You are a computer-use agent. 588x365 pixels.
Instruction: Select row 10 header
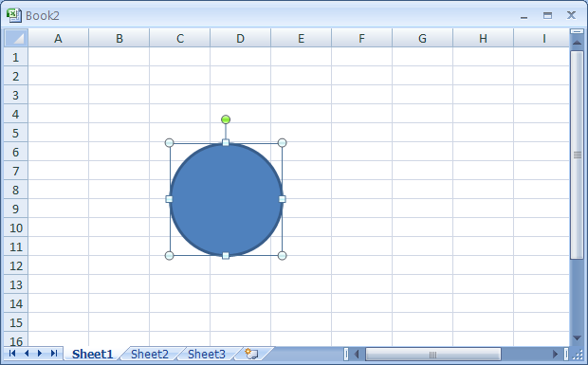pos(16,228)
